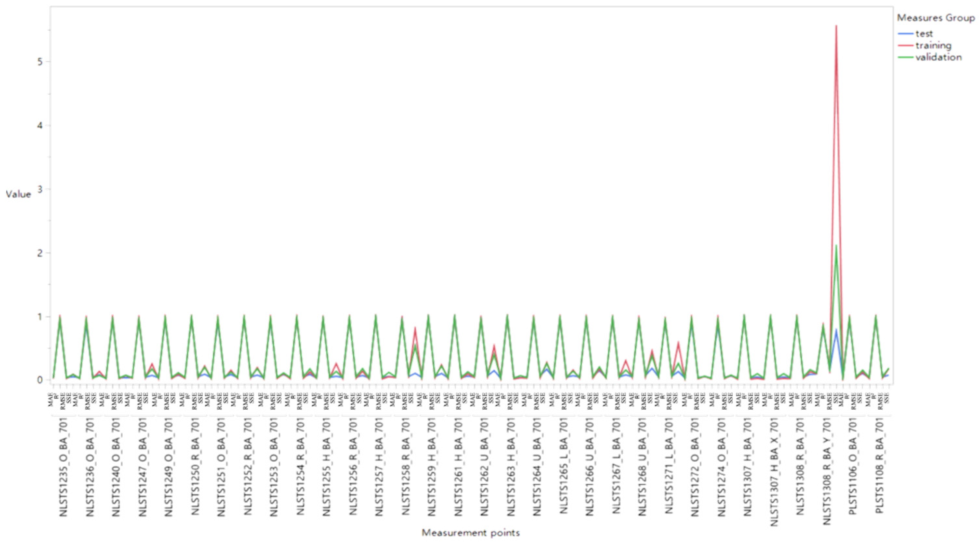Viewport: 980px width, 546px height.
Task: Click y-axis tick label 5
Action: click(40, 61)
